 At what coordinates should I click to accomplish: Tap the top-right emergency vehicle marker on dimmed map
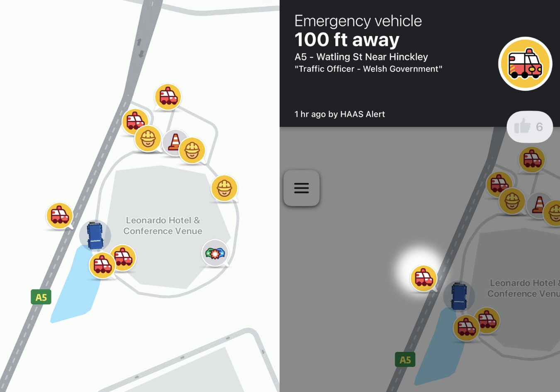click(x=532, y=160)
